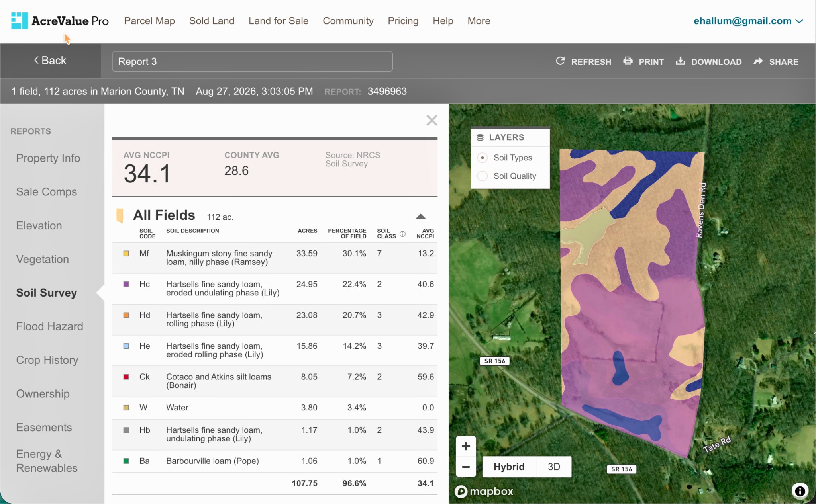Viewport: 816px width, 504px height.
Task: Select the Soil Types layer radio
Action: [x=483, y=158]
